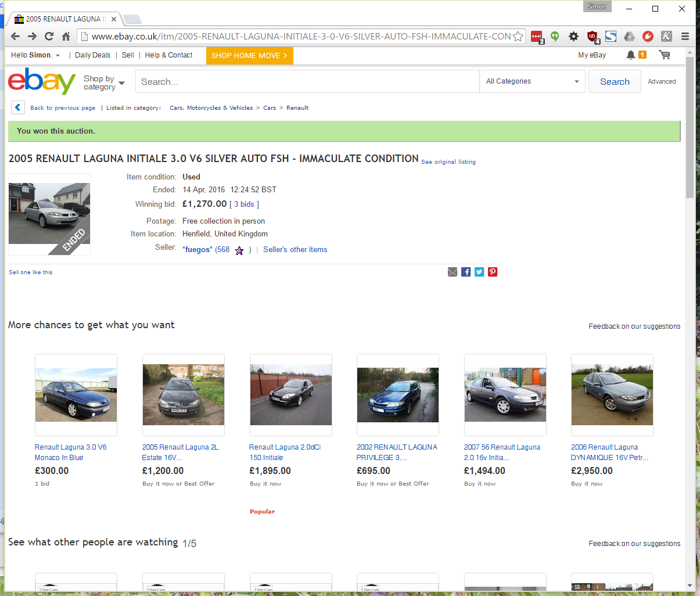The height and width of the screenshot is (596, 700).
Task: Bookmark this page with the star icon
Action: 518,36
